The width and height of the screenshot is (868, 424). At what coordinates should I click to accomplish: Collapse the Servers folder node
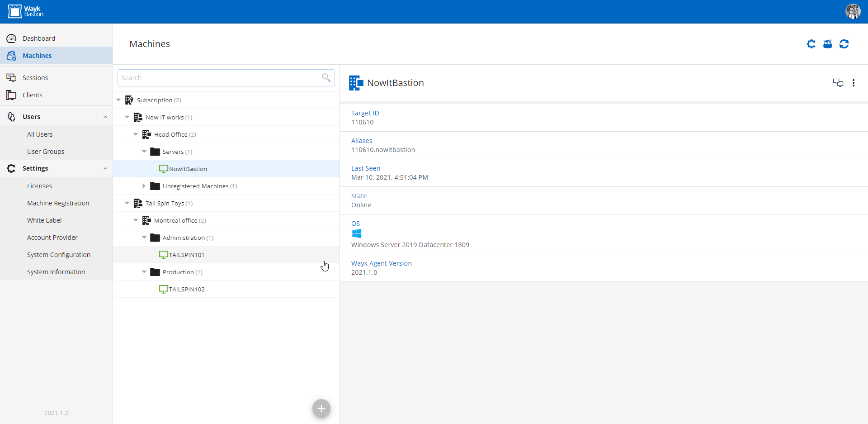[x=144, y=152]
